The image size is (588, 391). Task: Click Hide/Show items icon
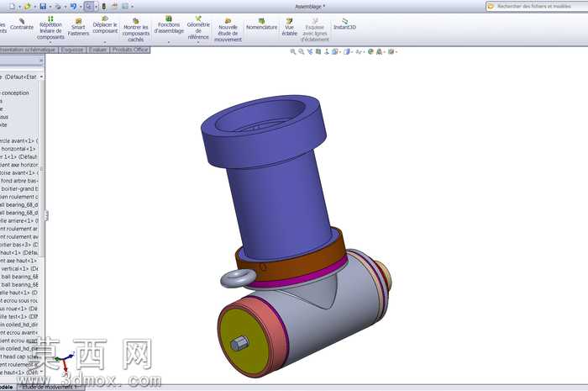(x=359, y=52)
